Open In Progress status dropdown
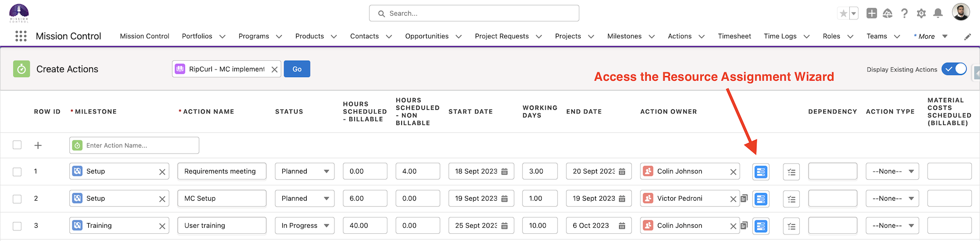The height and width of the screenshot is (241, 980). coord(305,225)
